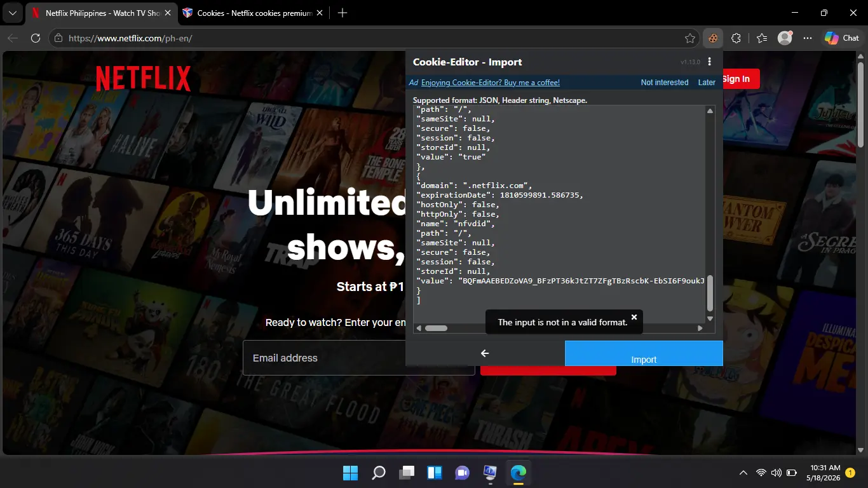
Task: Click the "value": "true" line
Action: [x=451, y=157]
